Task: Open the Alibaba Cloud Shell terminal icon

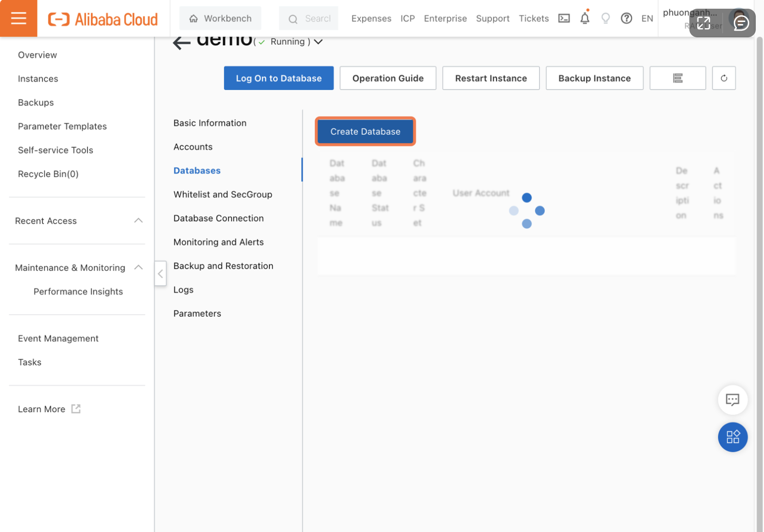Action: pyautogui.click(x=564, y=18)
